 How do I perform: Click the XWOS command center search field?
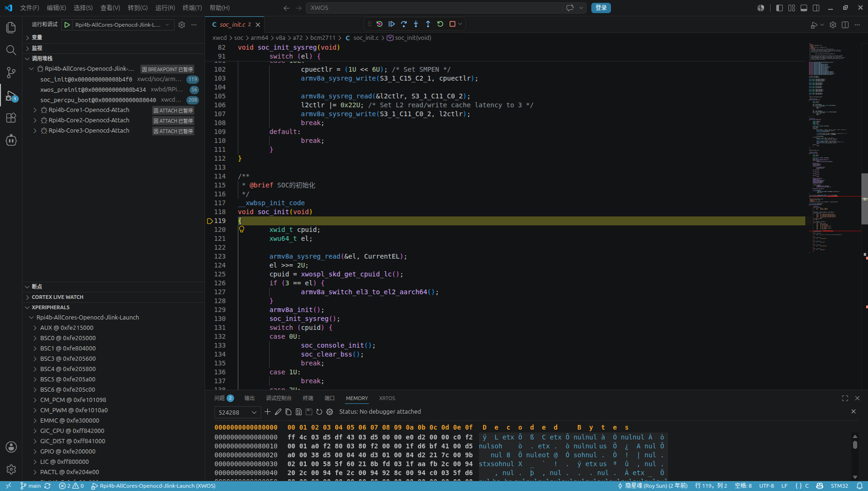434,7
